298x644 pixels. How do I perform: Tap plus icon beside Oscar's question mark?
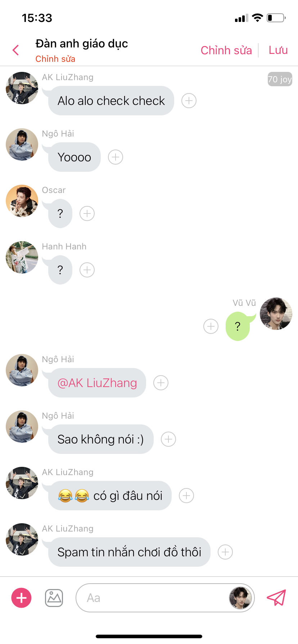coord(87,213)
